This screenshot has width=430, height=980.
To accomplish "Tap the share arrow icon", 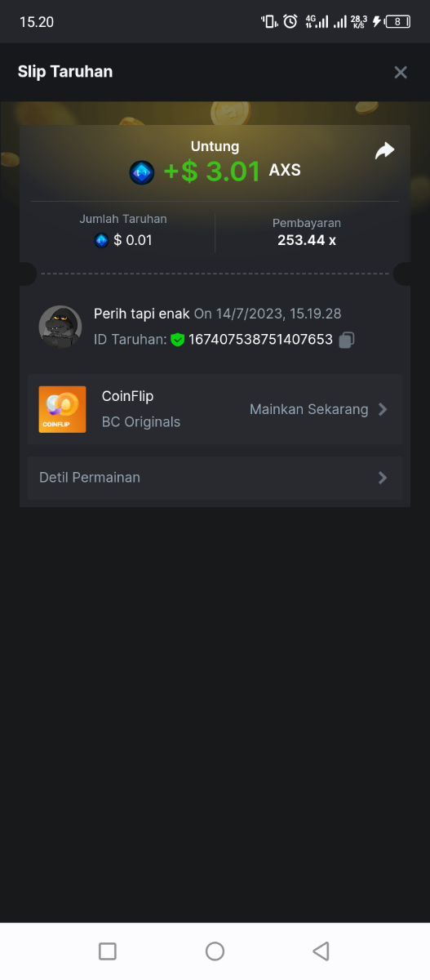I will (x=384, y=151).
